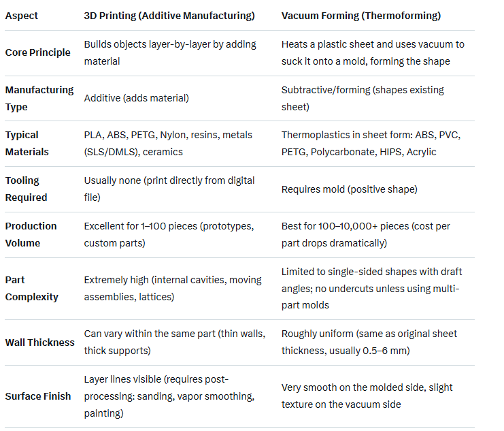Click the "Part Complexity" row label
Viewport: 504px width, 431px height.
point(32,288)
